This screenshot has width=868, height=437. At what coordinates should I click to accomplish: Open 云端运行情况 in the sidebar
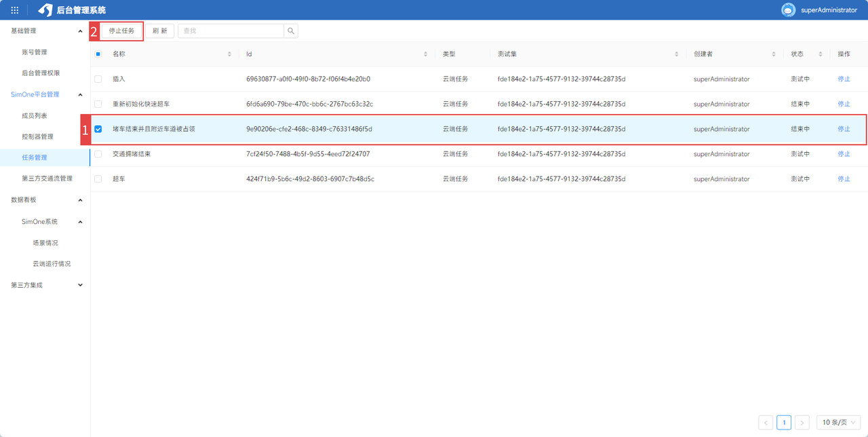[x=52, y=264]
